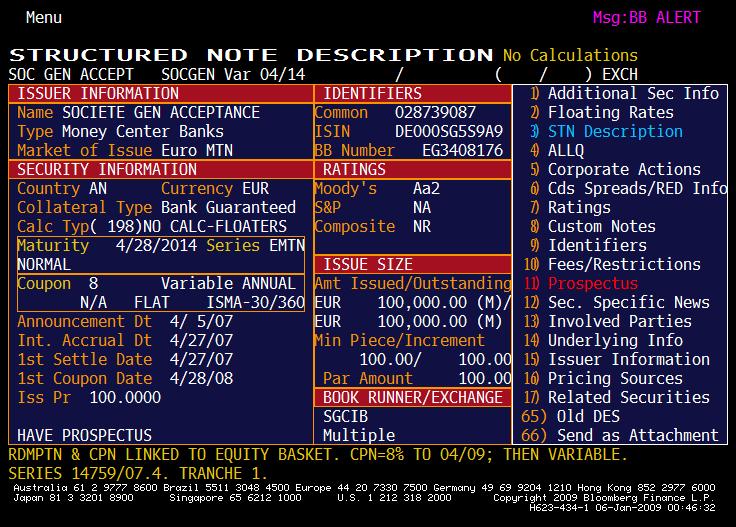Open Floating Rates page
The height and width of the screenshot is (527, 736).
click(x=602, y=113)
